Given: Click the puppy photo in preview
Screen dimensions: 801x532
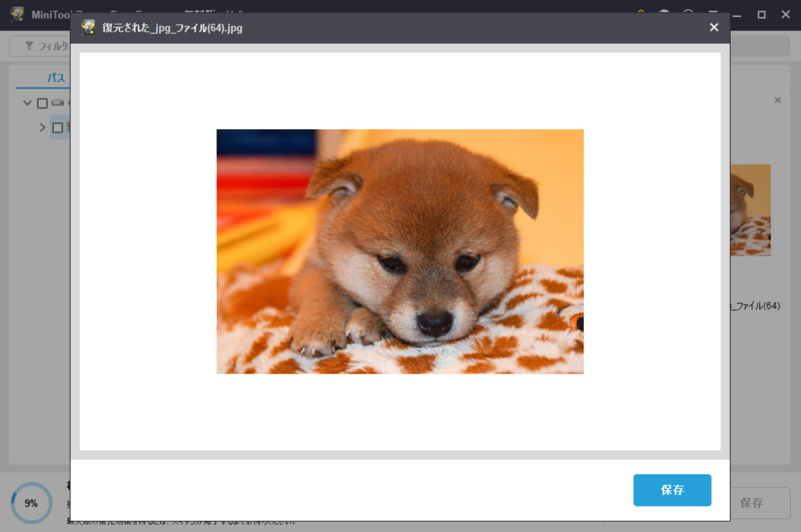Looking at the screenshot, I should click(x=400, y=251).
